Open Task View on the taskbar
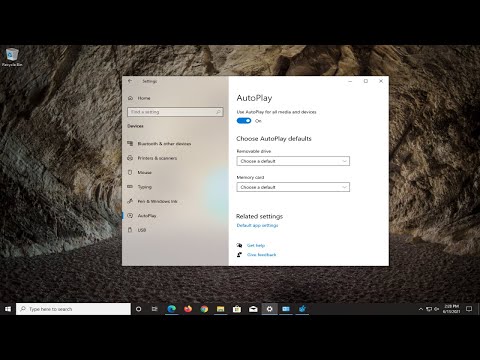 (x=155, y=309)
